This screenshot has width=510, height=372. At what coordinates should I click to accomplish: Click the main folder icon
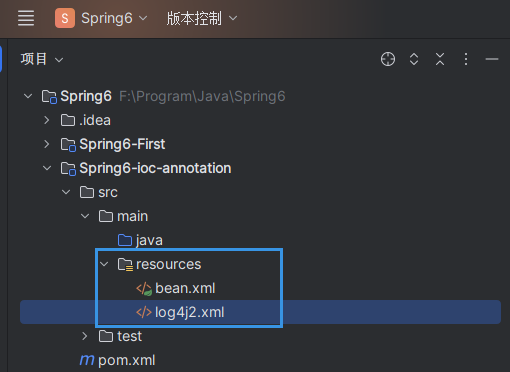click(x=106, y=216)
